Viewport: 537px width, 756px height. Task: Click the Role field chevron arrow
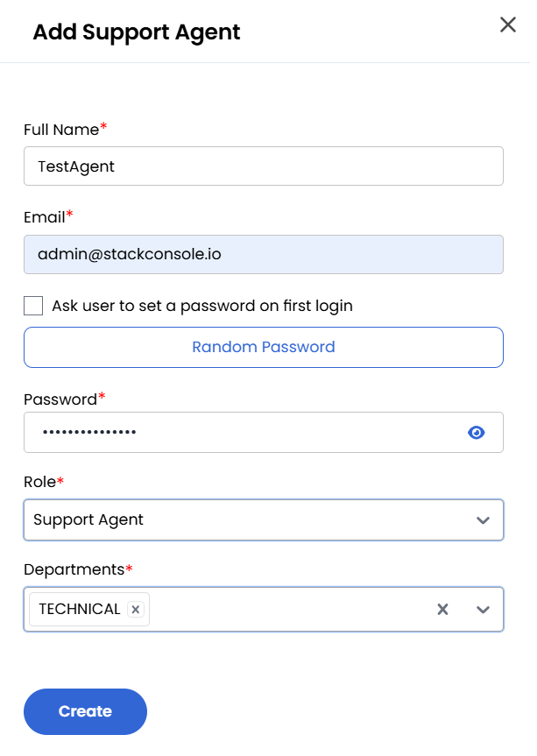coord(483,520)
